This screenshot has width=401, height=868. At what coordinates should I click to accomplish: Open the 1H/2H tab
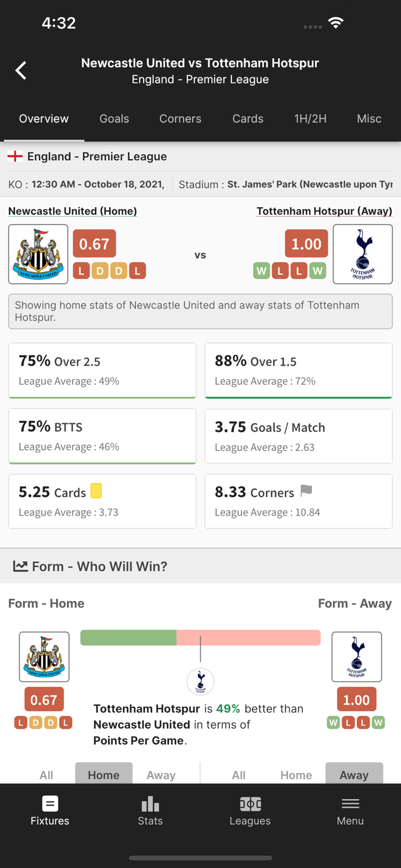tap(310, 119)
